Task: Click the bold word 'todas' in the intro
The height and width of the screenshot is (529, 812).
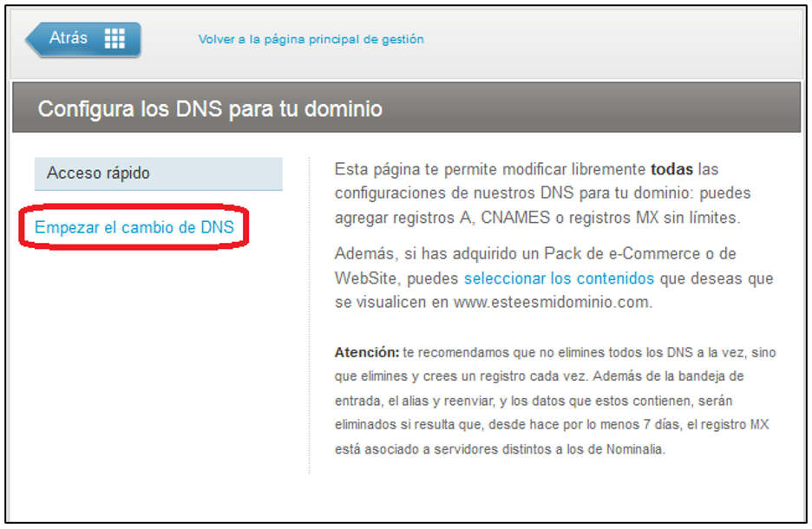Action: [671, 168]
